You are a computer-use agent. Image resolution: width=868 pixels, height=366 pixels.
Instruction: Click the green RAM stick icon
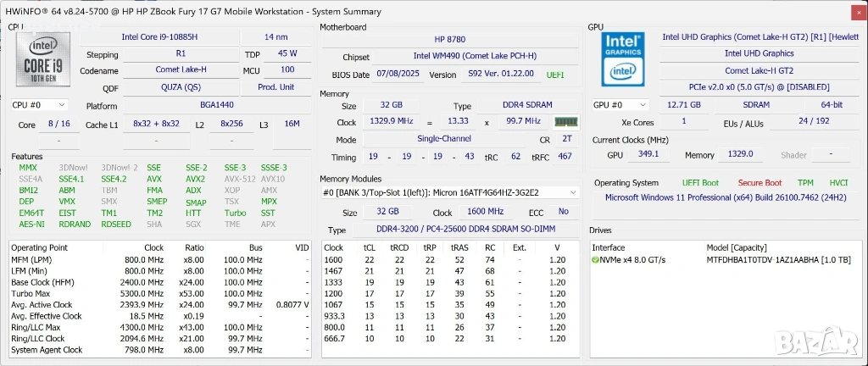566,122
